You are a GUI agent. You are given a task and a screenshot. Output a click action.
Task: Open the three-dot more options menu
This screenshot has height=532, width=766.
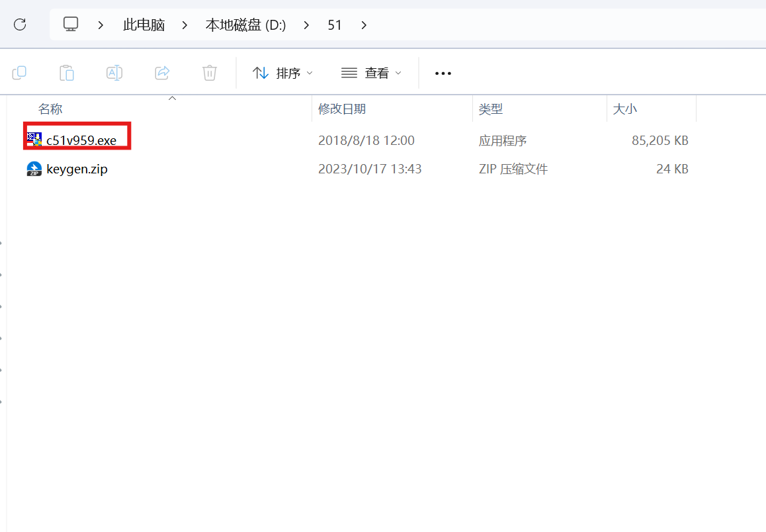pos(443,73)
